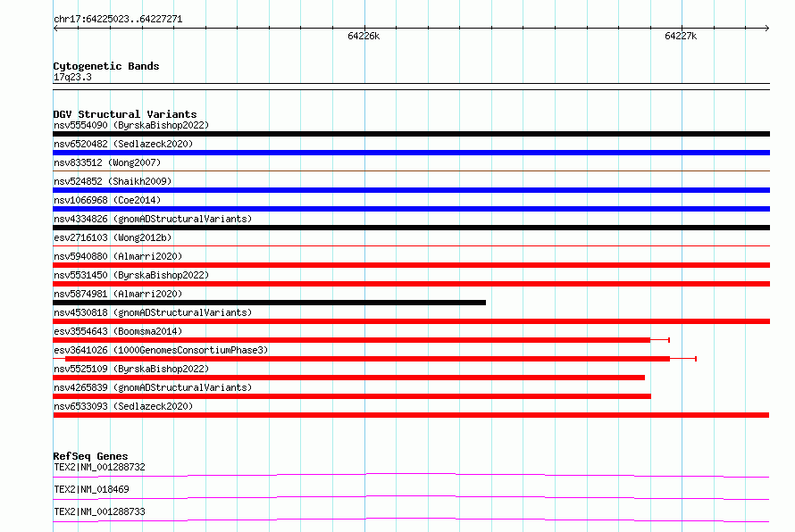Open nsv5554090 (ByrskaBishop2022) variant label

131,125
